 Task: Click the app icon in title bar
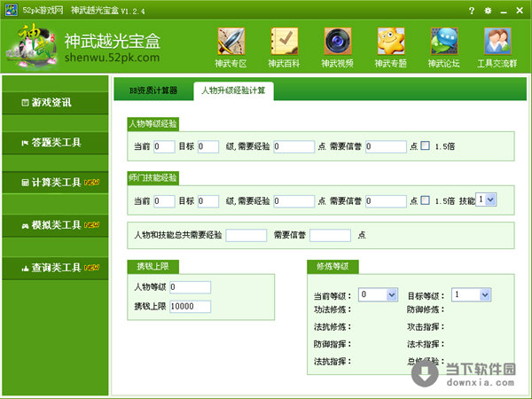pyautogui.click(x=12, y=10)
